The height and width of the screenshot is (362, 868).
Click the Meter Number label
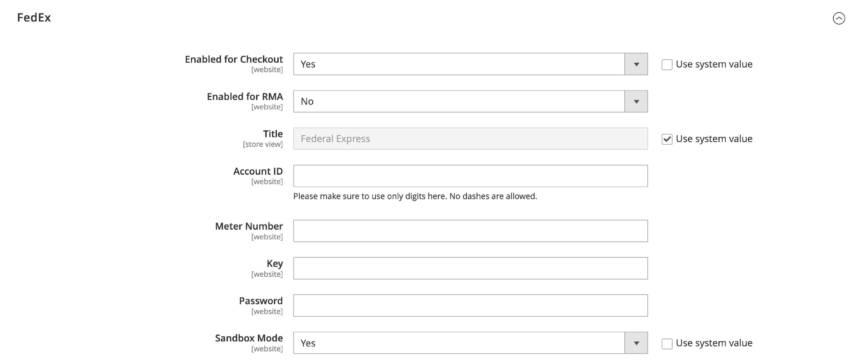click(x=249, y=226)
